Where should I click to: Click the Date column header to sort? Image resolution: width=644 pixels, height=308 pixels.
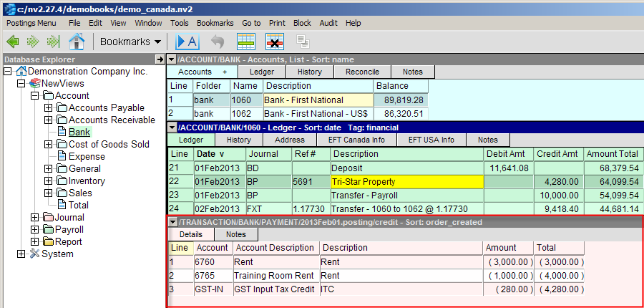click(210, 154)
